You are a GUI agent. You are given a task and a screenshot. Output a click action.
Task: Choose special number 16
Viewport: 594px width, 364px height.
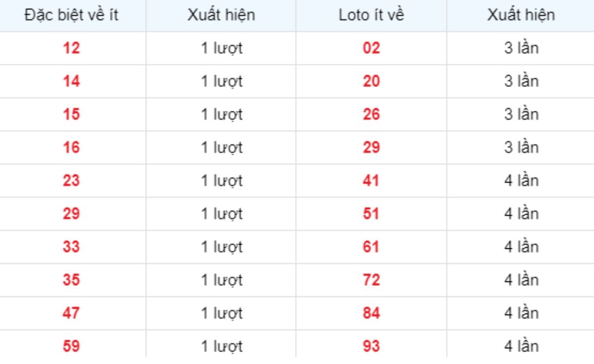click(x=71, y=148)
